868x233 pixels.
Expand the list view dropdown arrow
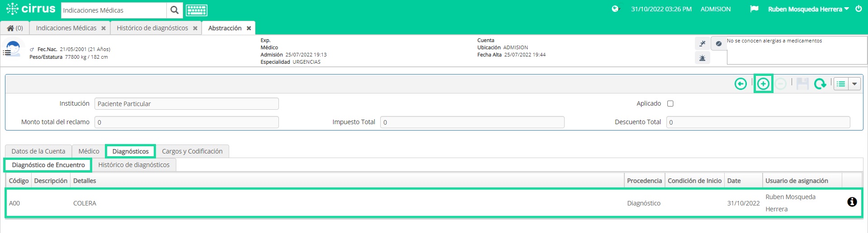(x=854, y=84)
